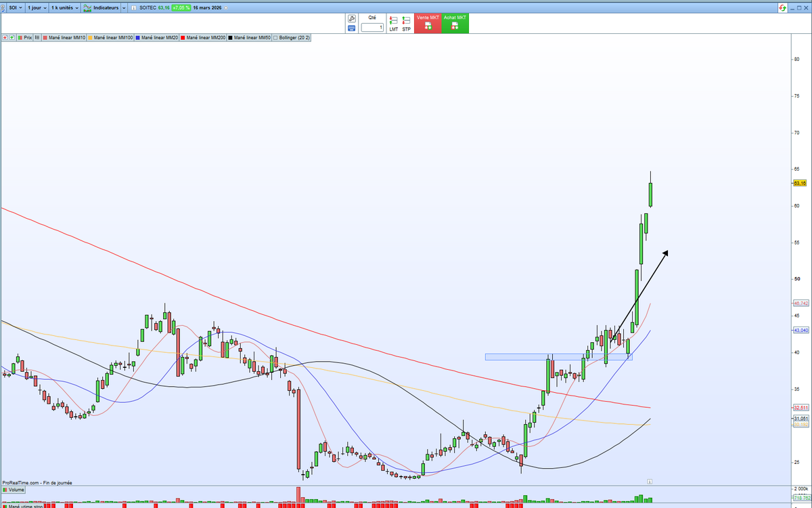Open the SOI ticker dropdown
Image resolution: width=812 pixels, height=508 pixels.
pos(15,7)
